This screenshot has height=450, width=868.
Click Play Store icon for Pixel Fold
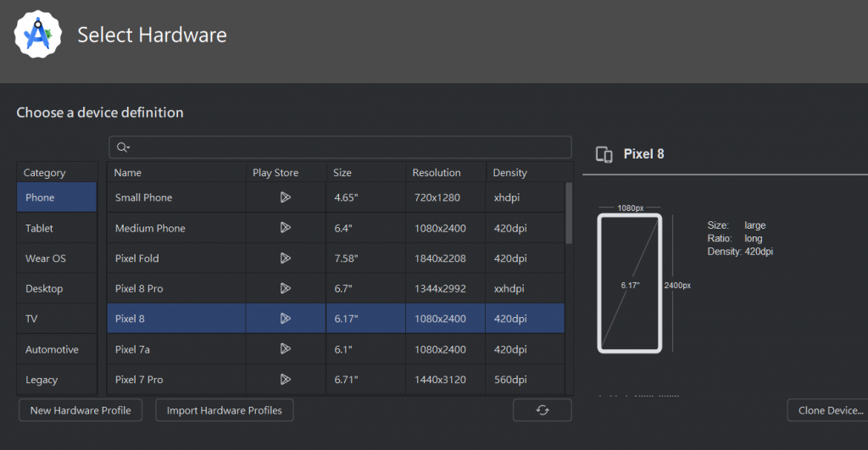coord(285,258)
